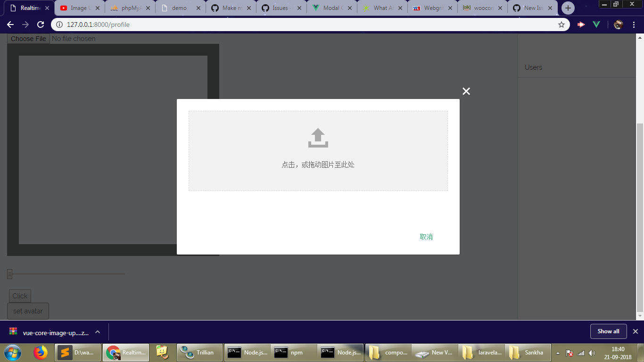Go back with the browser back arrow
The width and height of the screenshot is (644, 362).
point(10,25)
